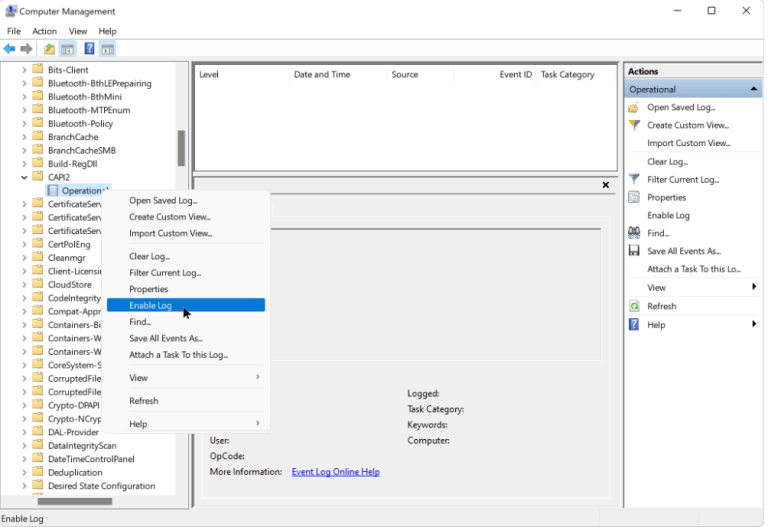Click Enable Log in Actions pane
Image resolution: width=768 pixels, height=527 pixels.
(x=668, y=216)
